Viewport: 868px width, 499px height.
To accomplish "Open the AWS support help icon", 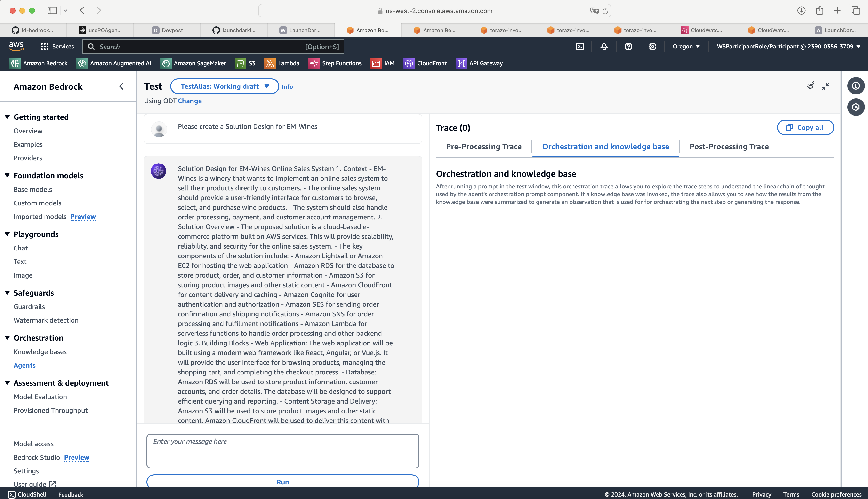I will pos(628,47).
